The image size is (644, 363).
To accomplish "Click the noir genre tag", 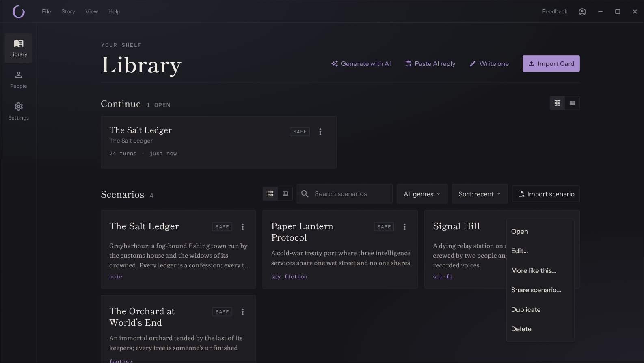I will [x=116, y=277].
